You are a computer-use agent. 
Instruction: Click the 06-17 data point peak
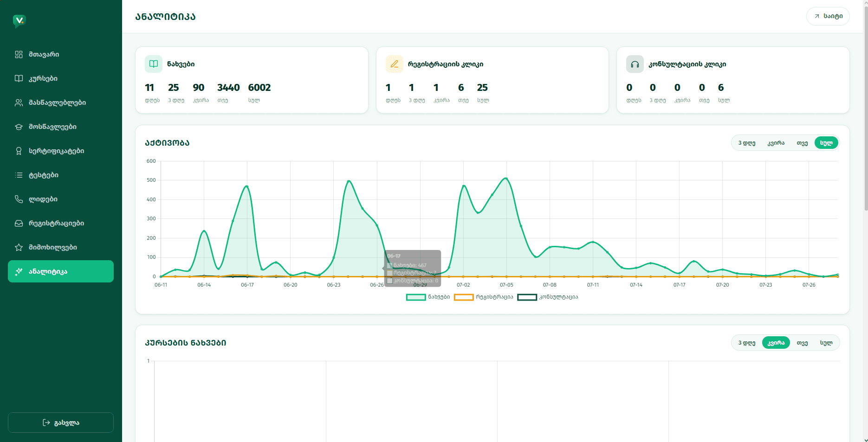tap(247, 186)
